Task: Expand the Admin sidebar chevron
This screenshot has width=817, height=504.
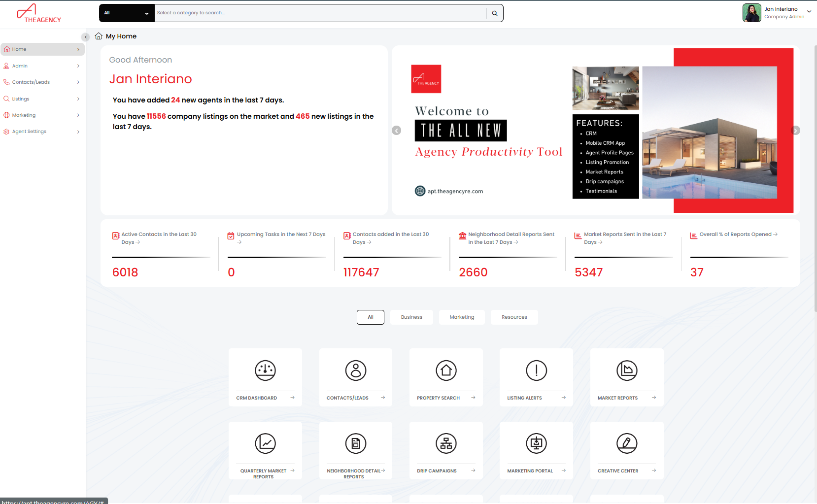Action: [x=78, y=66]
